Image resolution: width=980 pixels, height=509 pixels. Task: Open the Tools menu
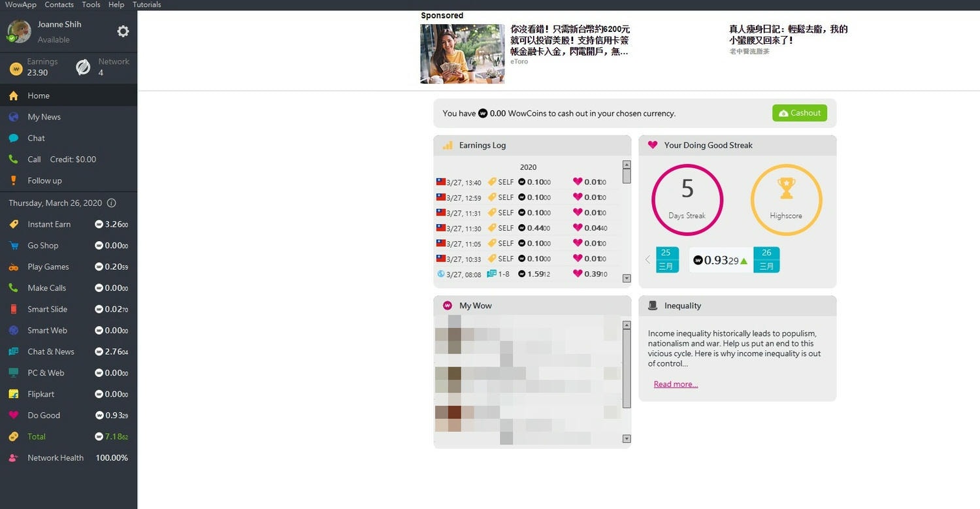click(x=91, y=5)
